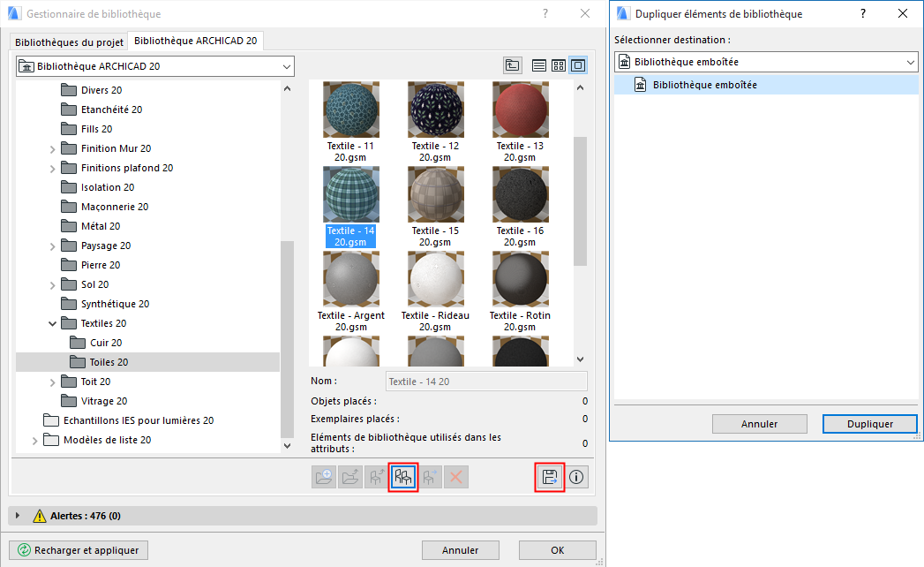Select Bibliothèque emboîtée in destination list
Image resolution: width=924 pixels, height=567 pixels.
click(x=766, y=85)
